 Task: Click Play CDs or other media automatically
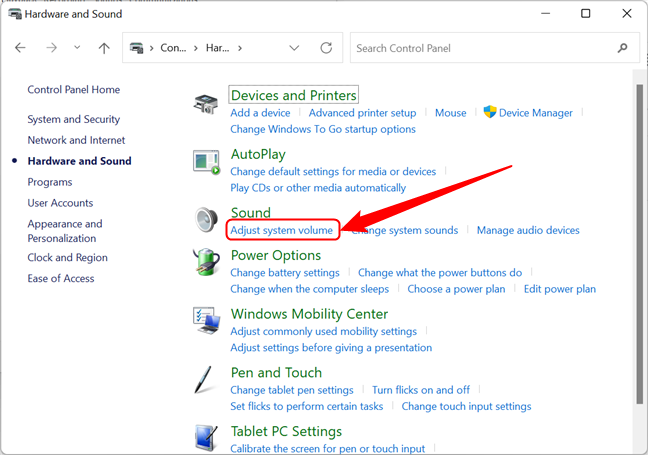(x=318, y=188)
